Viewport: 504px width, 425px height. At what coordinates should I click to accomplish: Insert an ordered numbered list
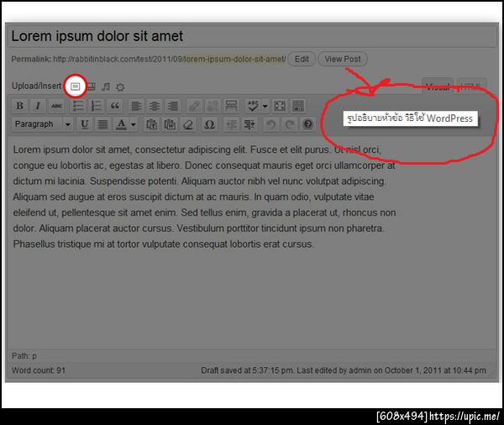tap(96, 106)
